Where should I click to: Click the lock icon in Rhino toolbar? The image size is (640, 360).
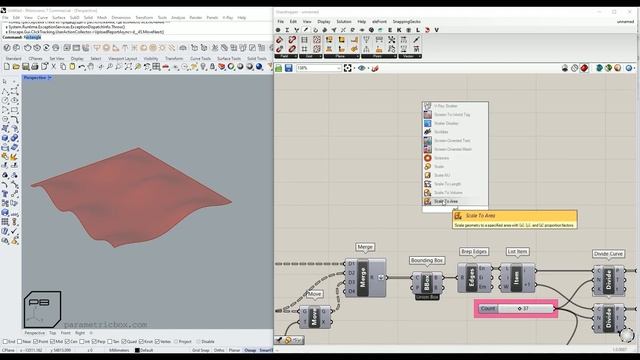click(x=212, y=67)
